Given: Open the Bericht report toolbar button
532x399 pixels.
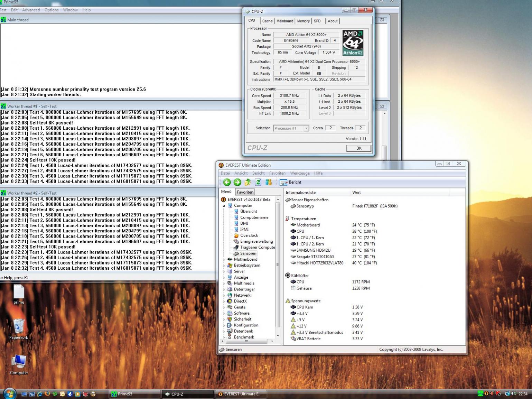Looking at the screenshot, I should coord(291,182).
